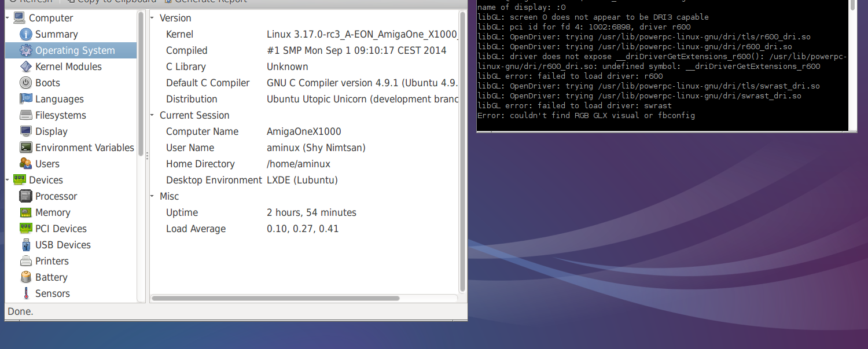The width and height of the screenshot is (868, 349).
Task: Collapse the Current Session section
Action: 153,115
